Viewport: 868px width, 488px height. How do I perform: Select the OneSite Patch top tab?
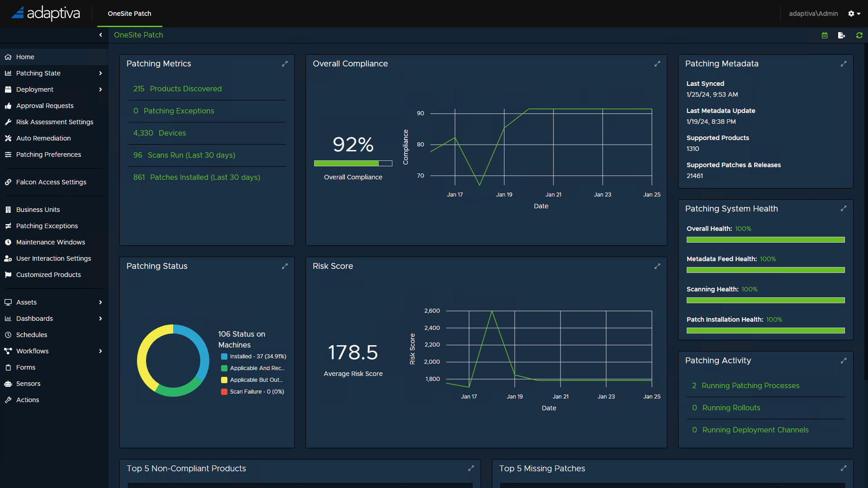[x=129, y=14]
